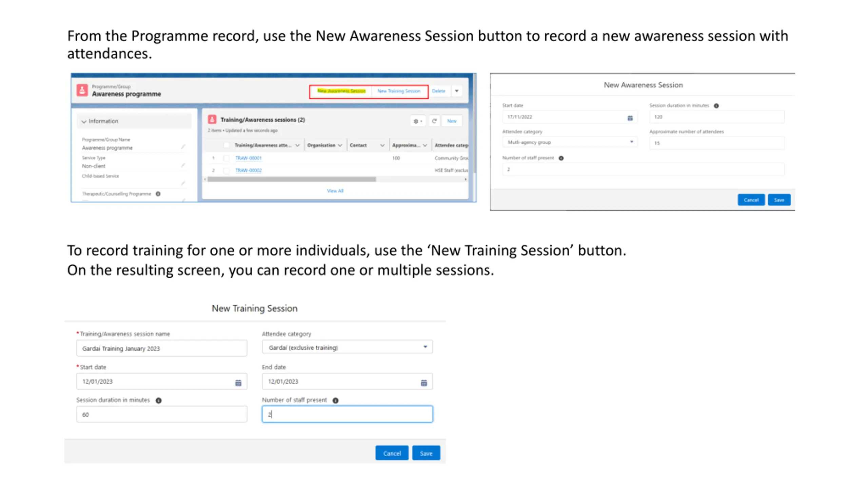The image size is (868, 488).
Task: Click the New Awareness Session button
Action: (x=341, y=91)
